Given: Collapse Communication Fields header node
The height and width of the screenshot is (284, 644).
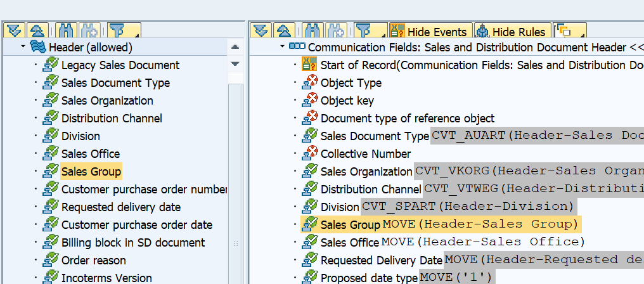Looking at the screenshot, I should coord(282,46).
